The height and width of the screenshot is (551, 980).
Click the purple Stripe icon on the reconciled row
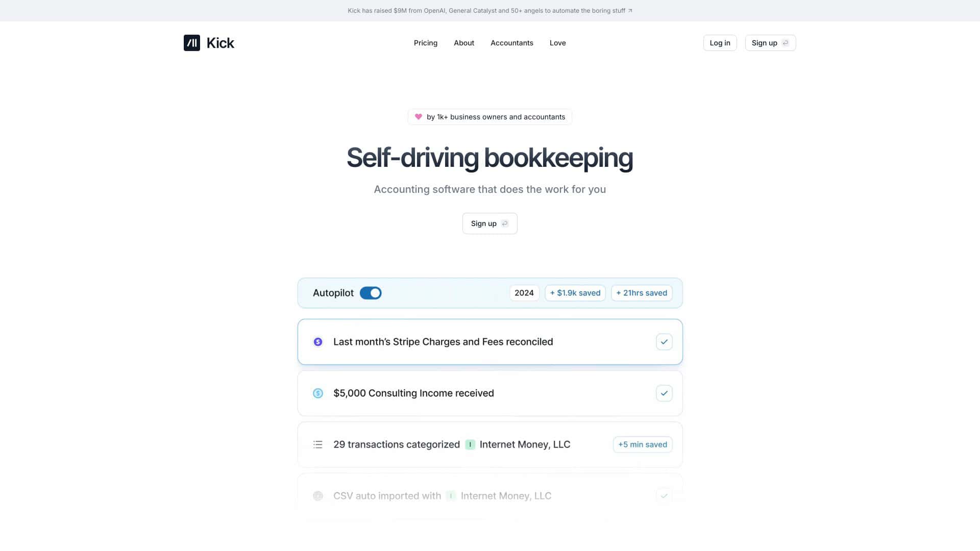[317, 342]
